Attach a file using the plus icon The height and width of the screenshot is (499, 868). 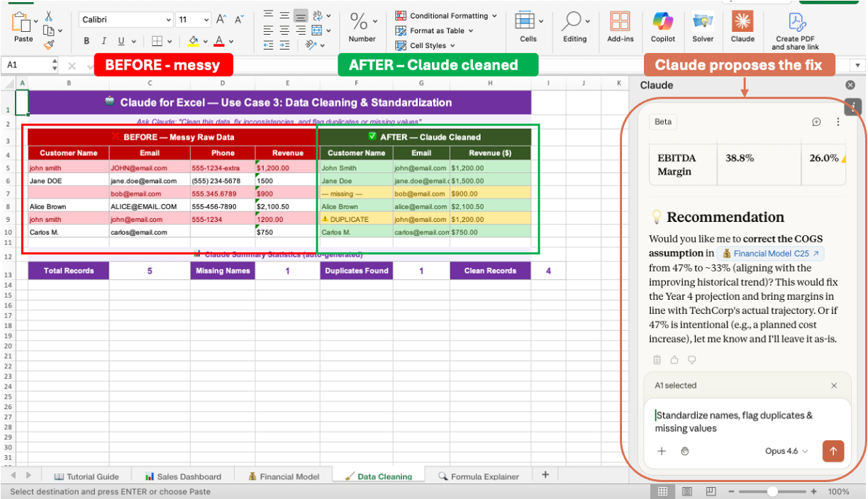pyautogui.click(x=661, y=451)
